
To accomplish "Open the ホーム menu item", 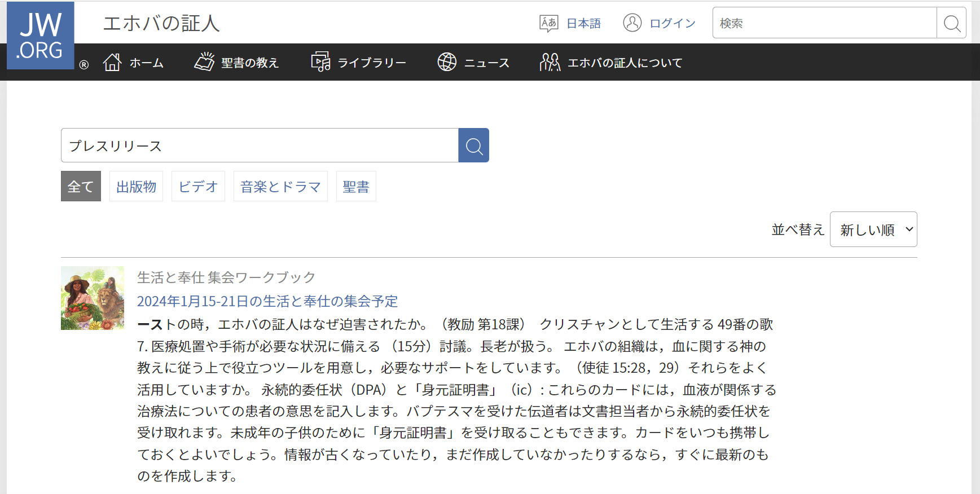I will tap(147, 63).
